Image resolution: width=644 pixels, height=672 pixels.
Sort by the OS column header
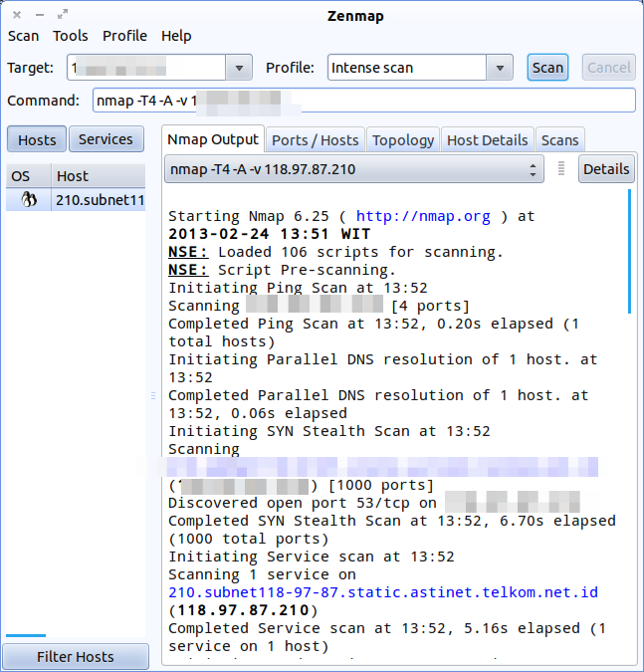coord(29,175)
